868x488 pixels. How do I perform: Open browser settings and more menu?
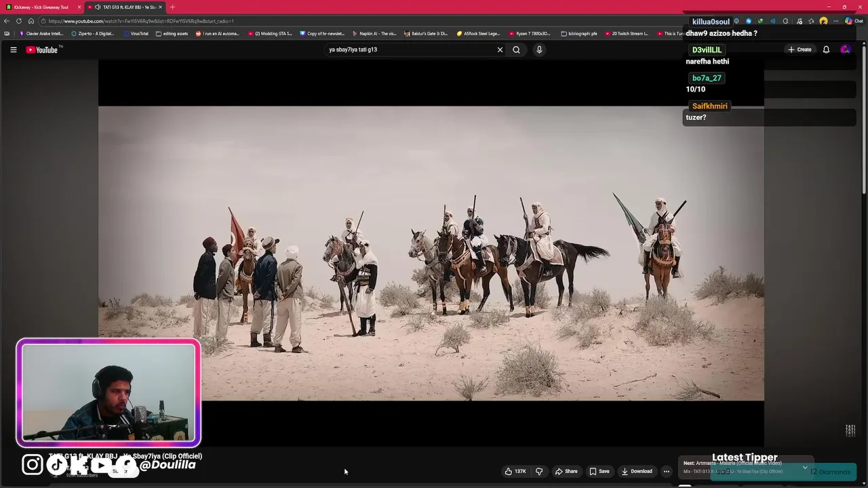coord(835,21)
